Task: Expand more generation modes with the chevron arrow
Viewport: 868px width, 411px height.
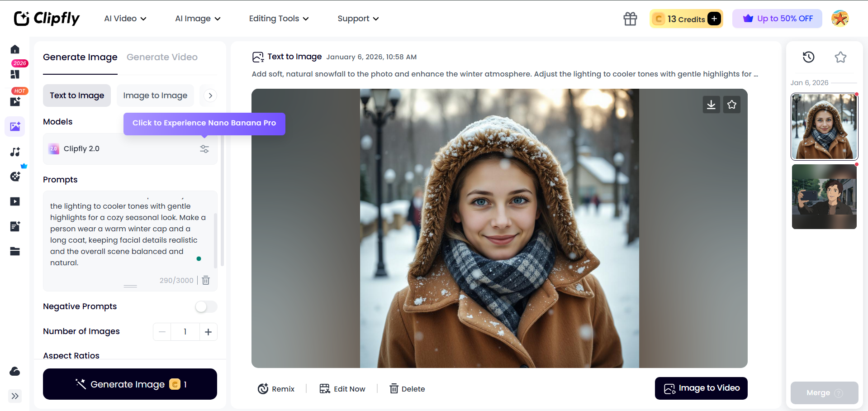Action: [210, 96]
